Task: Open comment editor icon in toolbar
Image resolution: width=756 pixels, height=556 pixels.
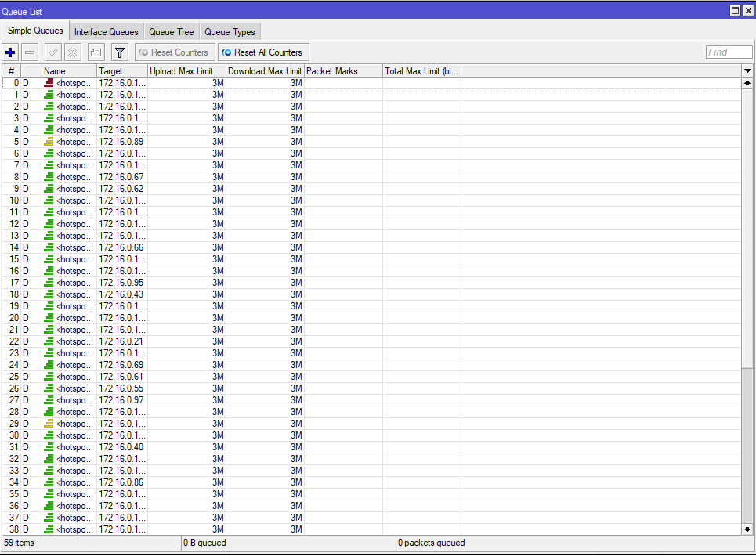Action: (x=96, y=52)
